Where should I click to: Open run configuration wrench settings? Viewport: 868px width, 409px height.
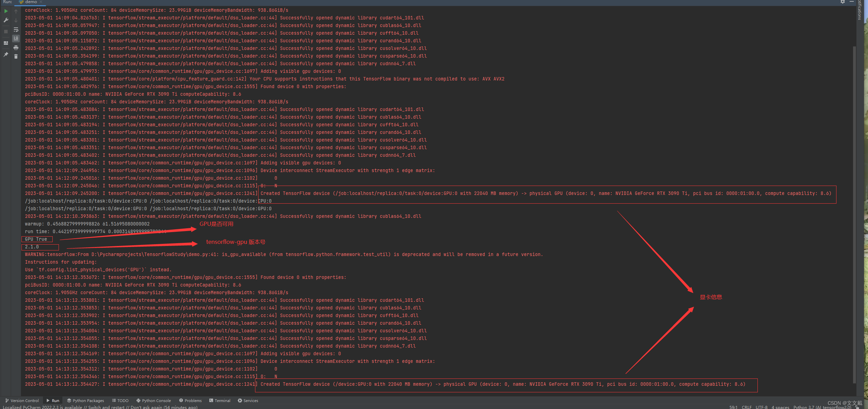pyautogui.click(x=6, y=20)
